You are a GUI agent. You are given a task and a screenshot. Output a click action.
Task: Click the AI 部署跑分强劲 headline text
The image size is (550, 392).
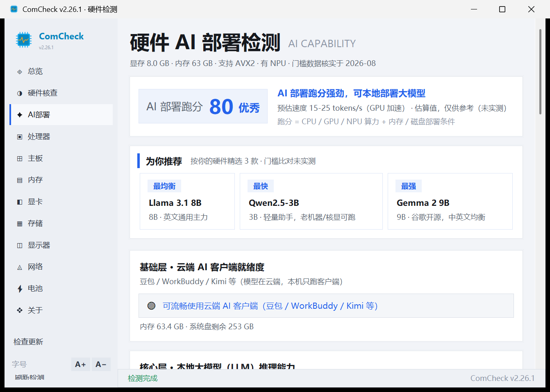(x=352, y=93)
